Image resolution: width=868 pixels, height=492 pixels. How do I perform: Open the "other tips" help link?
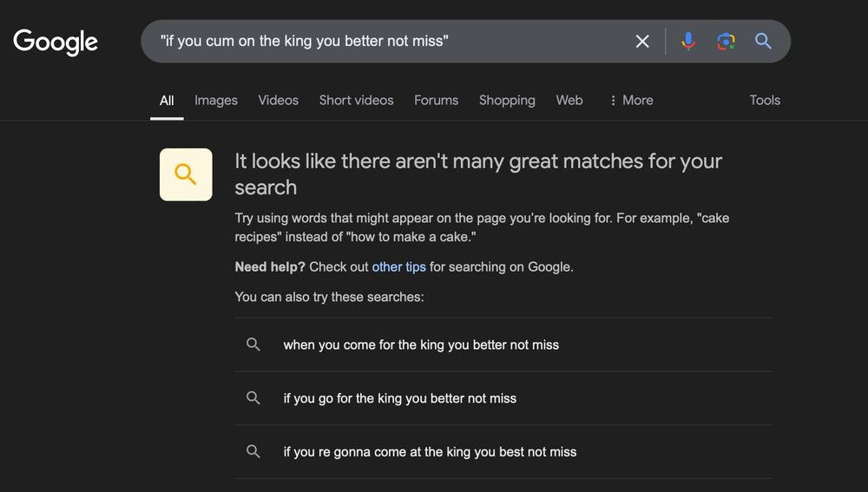[x=398, y=266]
